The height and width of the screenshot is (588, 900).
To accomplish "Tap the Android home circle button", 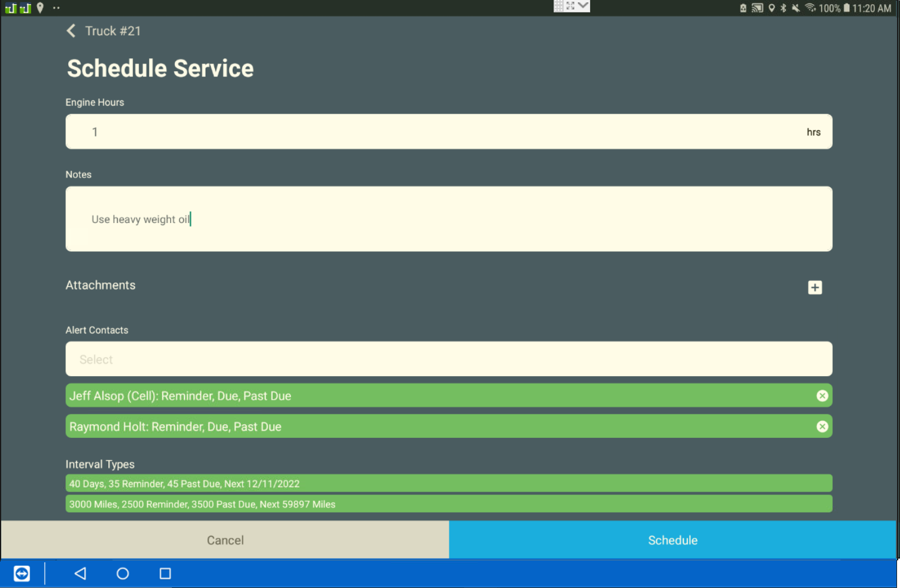I will pos(123,573).
